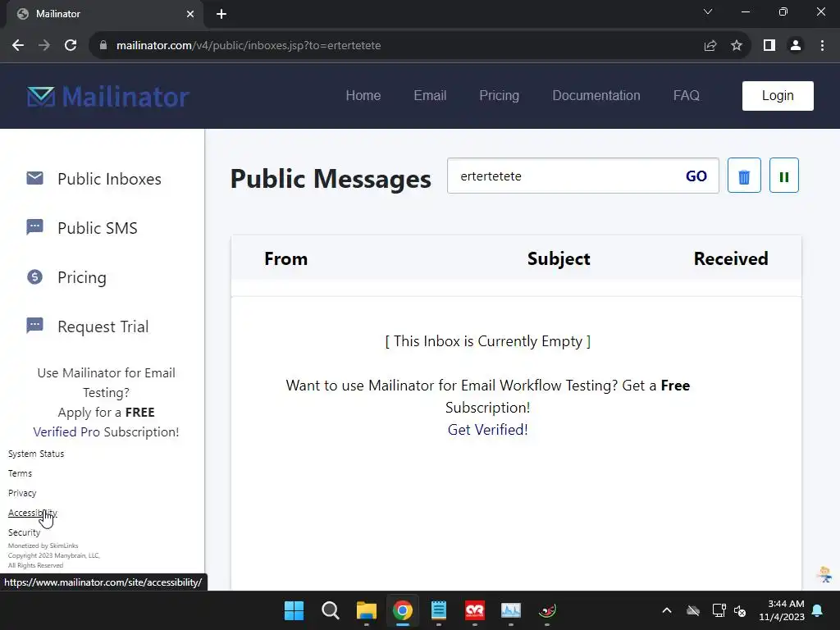
Task: Open the clock showing 3:44 AM
Action: tap(782, 610)
